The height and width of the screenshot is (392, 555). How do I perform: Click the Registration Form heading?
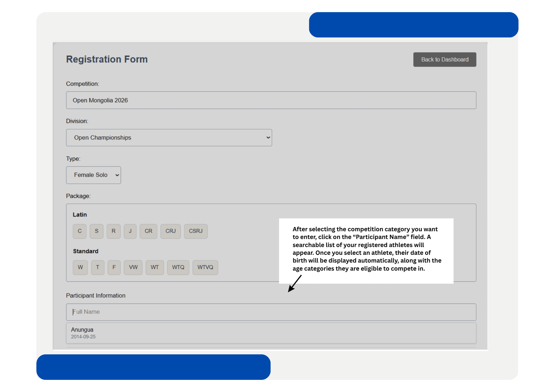pyautogui.click(x=107, y=59)
